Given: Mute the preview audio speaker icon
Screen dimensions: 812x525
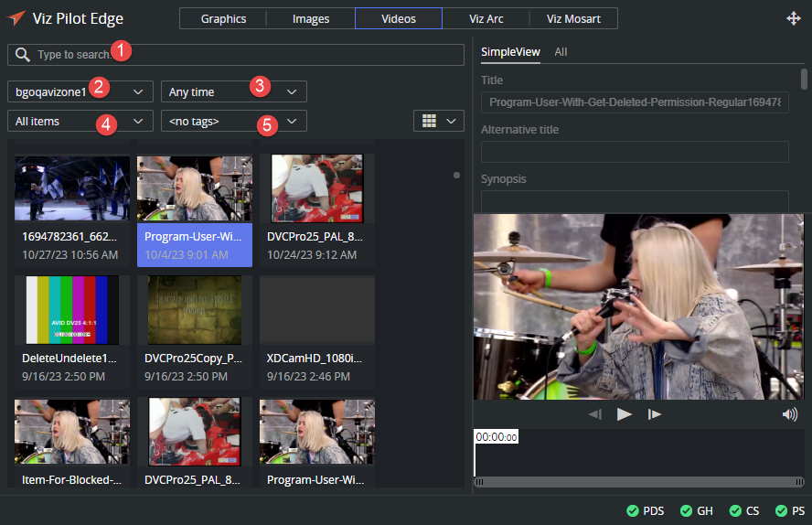Looking at the screenshot, I should coord(790,414).
